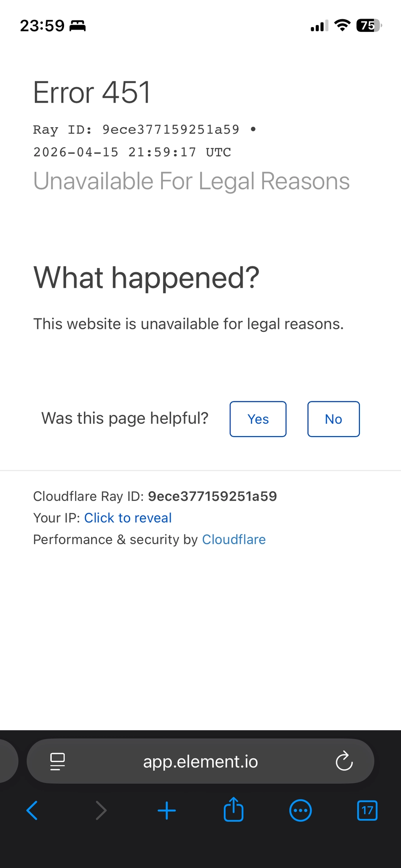Open the Cloudflare website link
This screenshot has width=401, height=868.
pyautogui.click(x=234, y=539)
